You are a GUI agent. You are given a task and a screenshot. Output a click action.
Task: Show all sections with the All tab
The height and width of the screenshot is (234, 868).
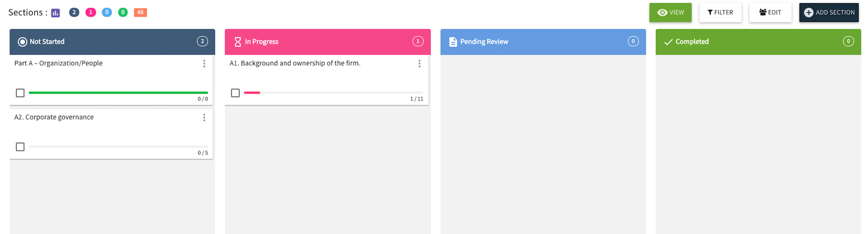coord(140,12)
